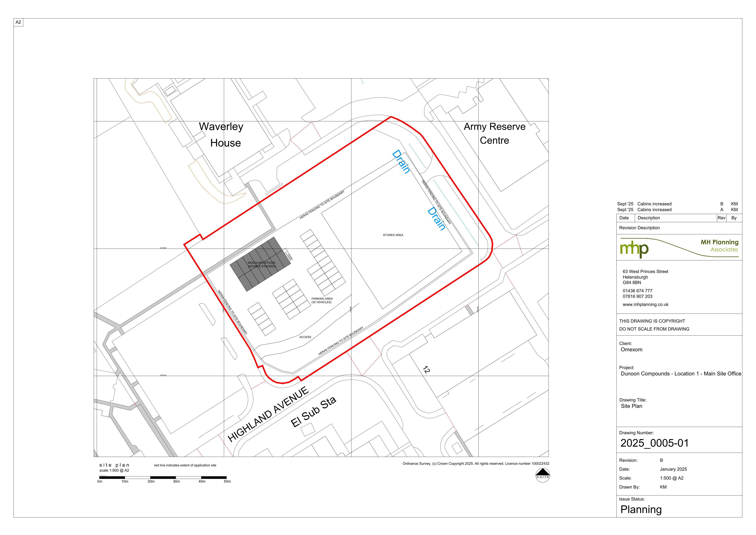
Task: Click the MODULAR OFFICES shaded block
Action: 260,264
